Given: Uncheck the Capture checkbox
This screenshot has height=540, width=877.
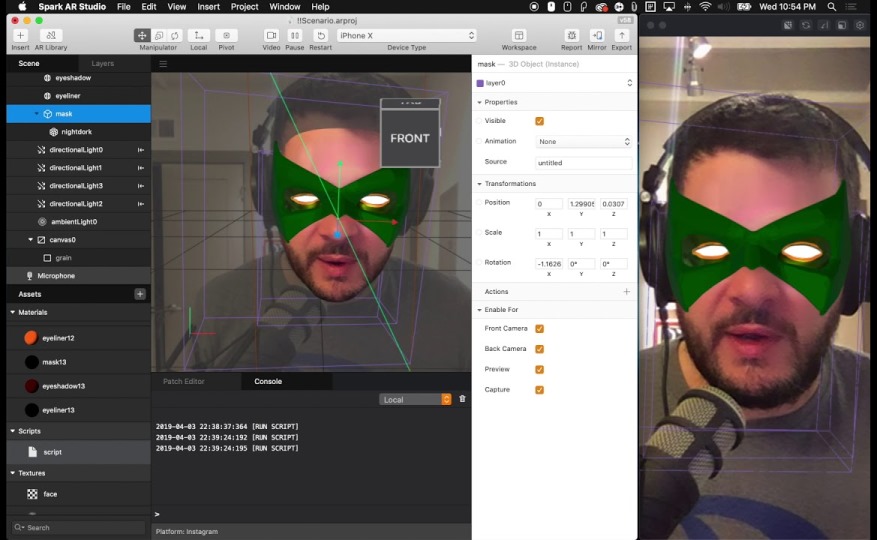Looking at the screenshot, I should pos(540,390).
